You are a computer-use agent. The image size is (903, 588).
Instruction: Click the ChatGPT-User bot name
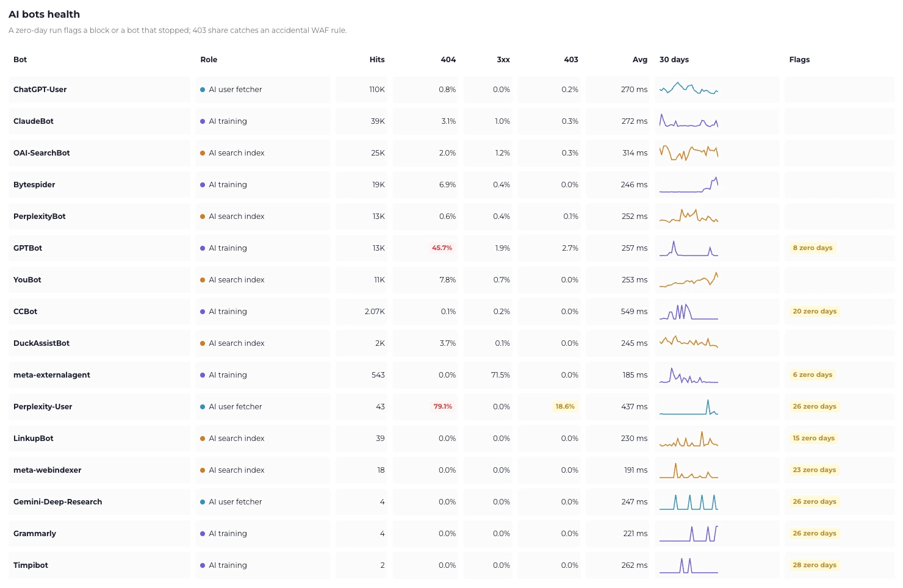[40, 90]
